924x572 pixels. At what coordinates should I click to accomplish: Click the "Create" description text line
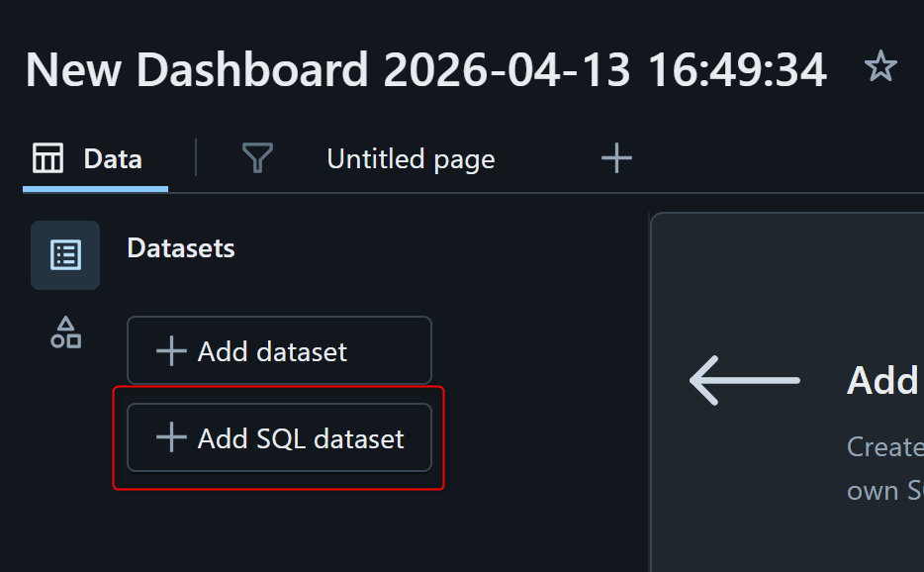pos(884,447)
